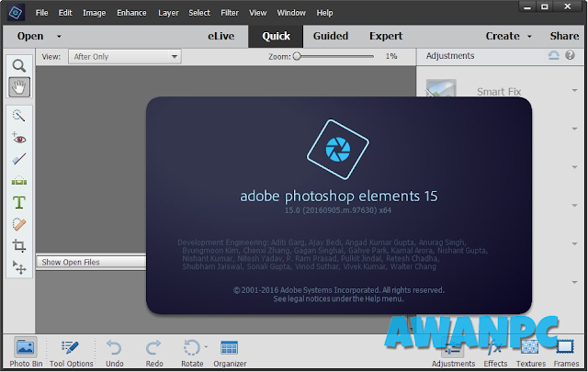Select the Zoom tool
Viewport: 588px width, 372px height.
pyautogui.click(x=19, y=65)
